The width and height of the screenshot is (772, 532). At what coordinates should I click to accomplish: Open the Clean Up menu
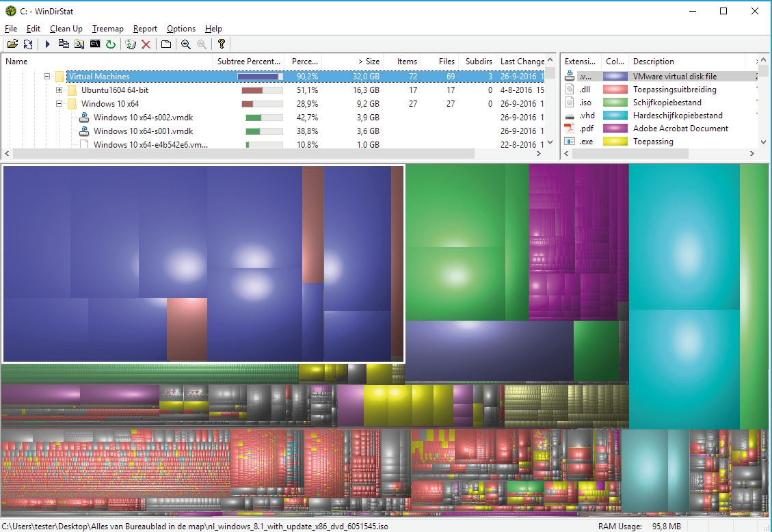(x=66, y=29)
